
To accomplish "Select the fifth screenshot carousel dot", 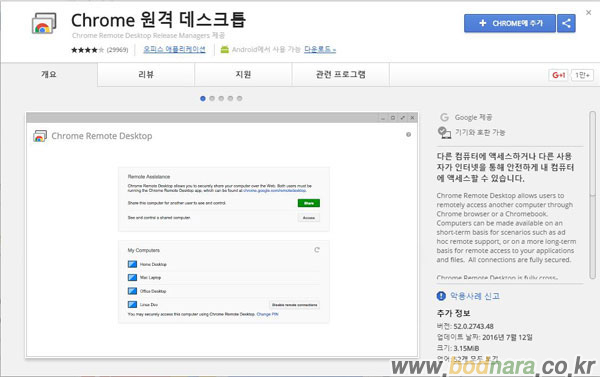I will (240, 98).
